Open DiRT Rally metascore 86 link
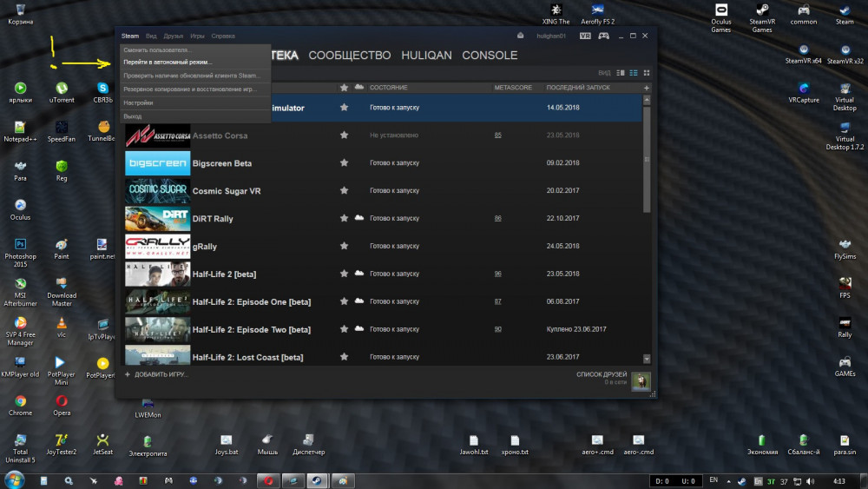868x489 pixels. 497,218
